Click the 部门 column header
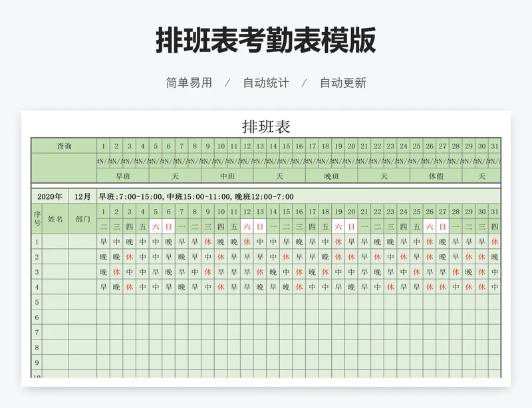 pyautogui.click(x=82, y=219)
